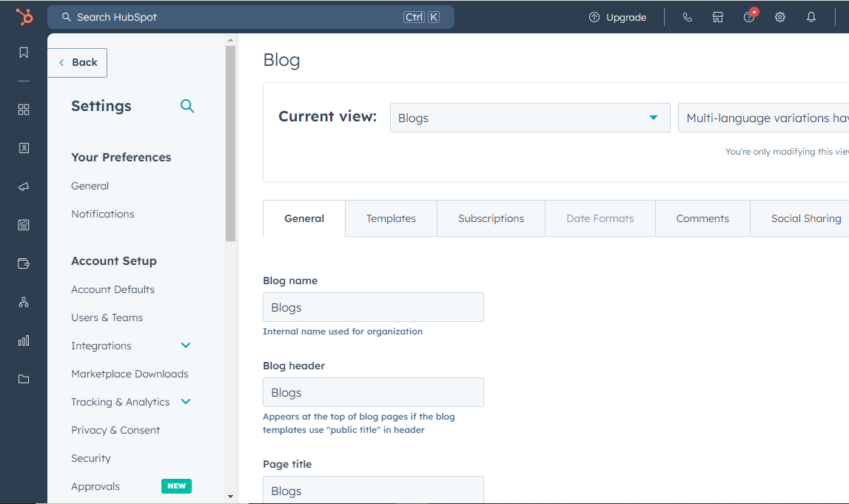Click the search settings magnifier icon
This screenshot has height=504, width=849.
point(187,106)
